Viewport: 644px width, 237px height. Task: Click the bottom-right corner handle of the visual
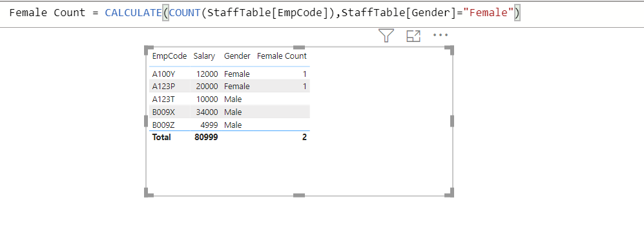click(450, 193)
